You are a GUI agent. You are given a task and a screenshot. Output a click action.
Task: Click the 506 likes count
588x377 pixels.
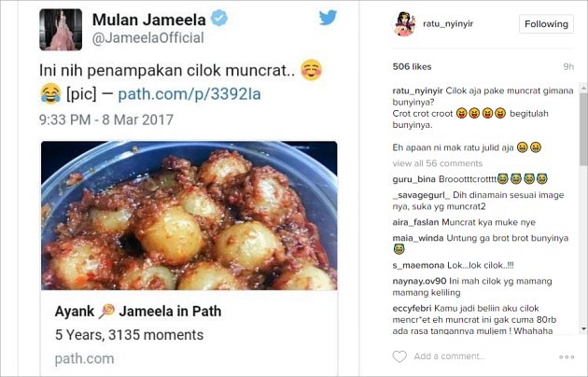tap(412, 66)
